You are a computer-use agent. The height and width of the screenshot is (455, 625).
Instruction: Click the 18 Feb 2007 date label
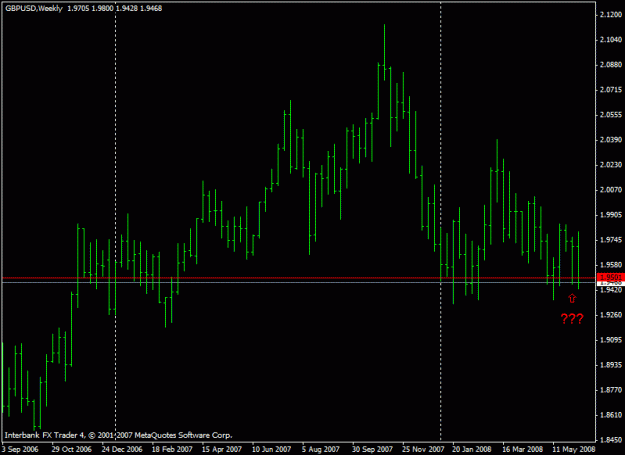tap(172, 449)
